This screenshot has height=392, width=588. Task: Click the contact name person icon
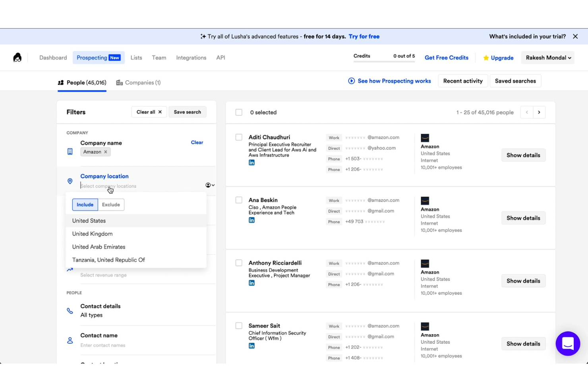point(70,340)
